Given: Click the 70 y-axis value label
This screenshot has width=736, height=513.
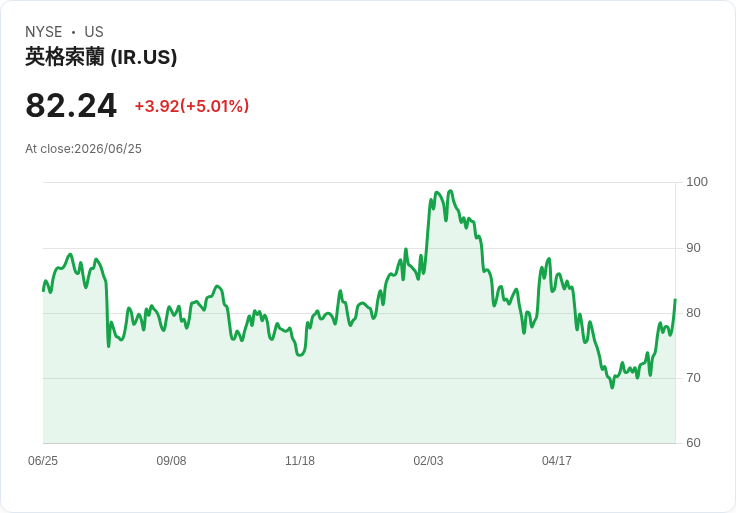Looking at the screenshot, I should pos(693,378).
